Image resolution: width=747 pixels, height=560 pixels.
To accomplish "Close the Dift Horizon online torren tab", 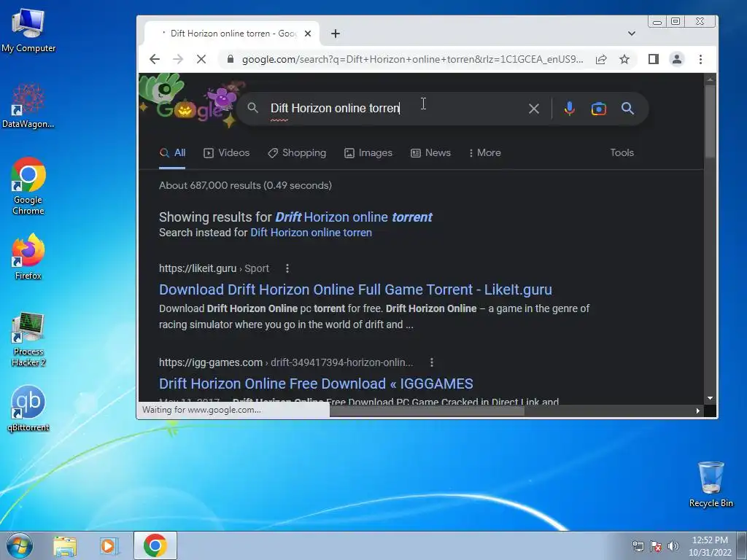I will click(x=308, y=34).
